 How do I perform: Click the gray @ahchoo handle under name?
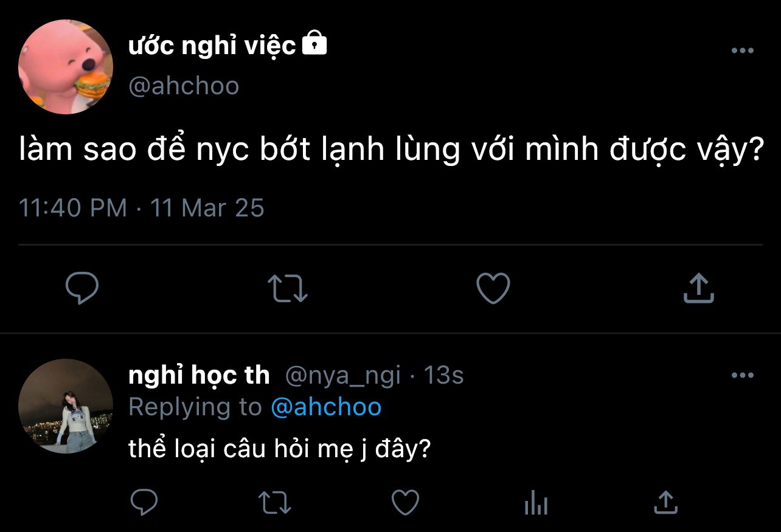pyautogui.click(x=184, y=86)
